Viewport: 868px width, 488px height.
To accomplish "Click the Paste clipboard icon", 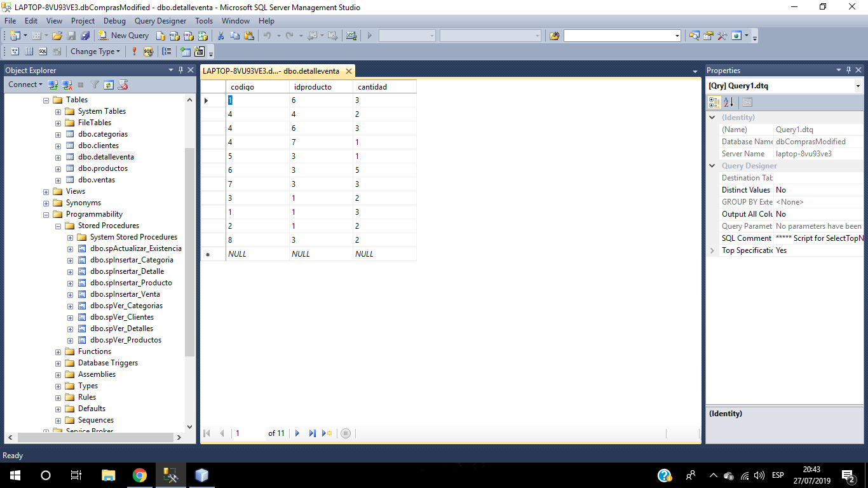I will (x=249, y=36).
